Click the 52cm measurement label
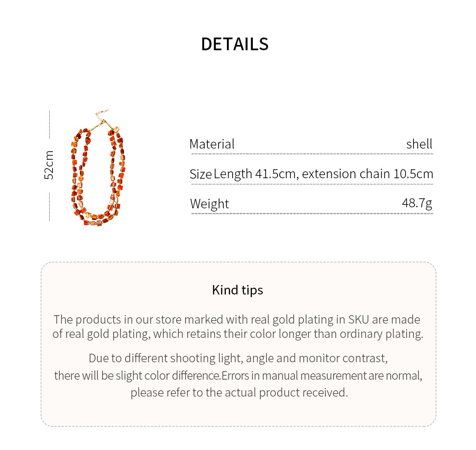476x450 pixels. (x=49, y=165)
